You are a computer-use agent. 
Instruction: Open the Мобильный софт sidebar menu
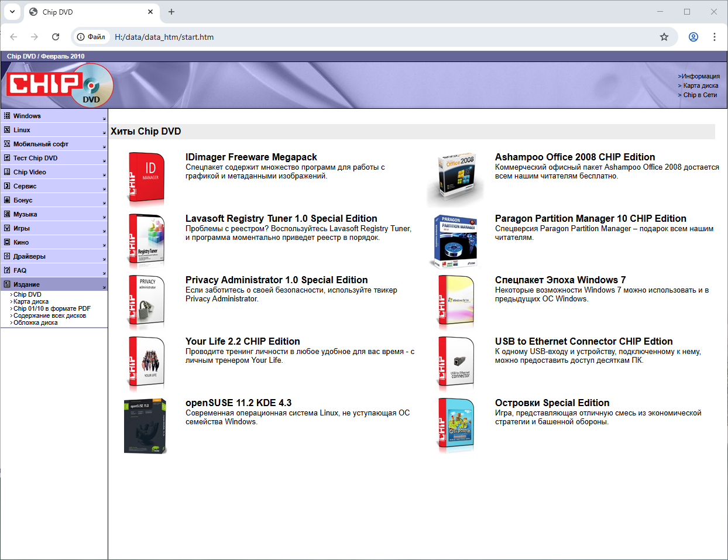54,144
